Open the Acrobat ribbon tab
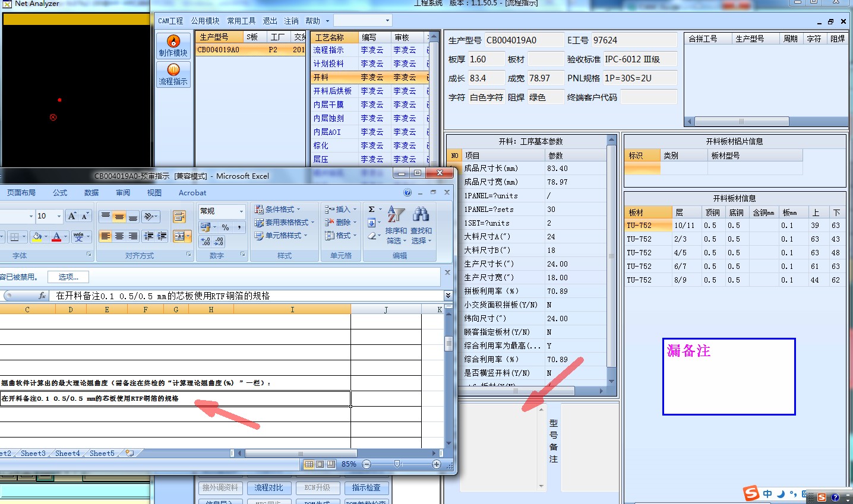 click(x=192, y=193)
